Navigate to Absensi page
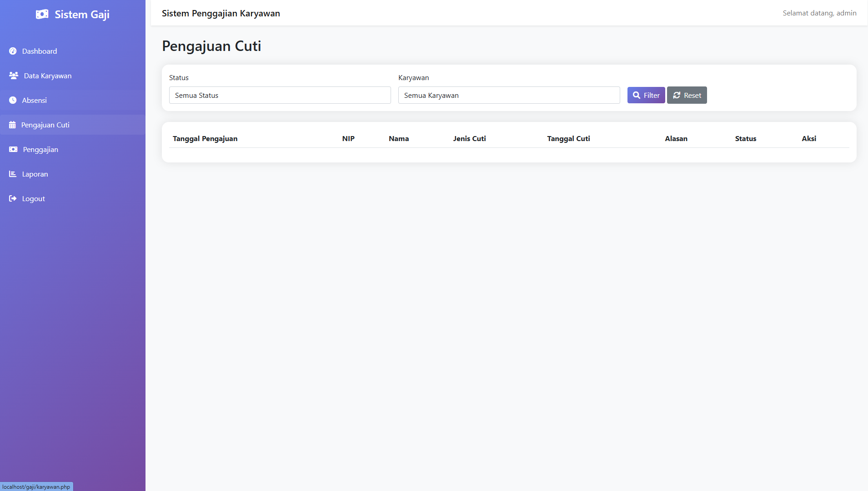Screen dimensions: 868x491 pos(35,101)
